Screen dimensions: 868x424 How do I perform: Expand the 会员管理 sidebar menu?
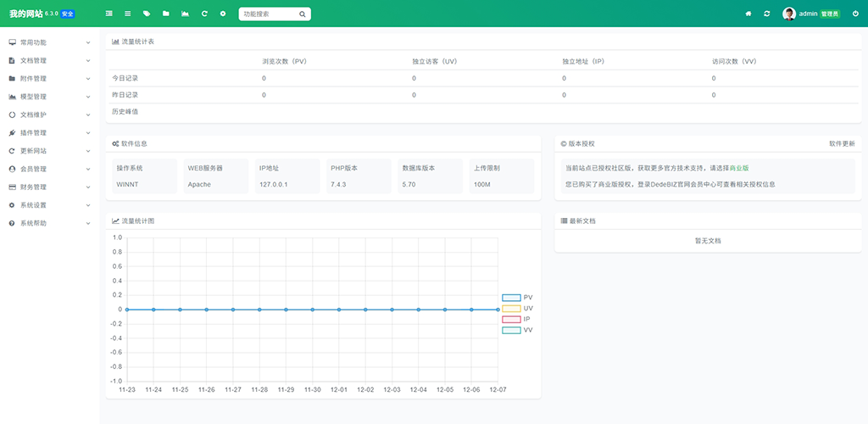click(x=49, y=169)
